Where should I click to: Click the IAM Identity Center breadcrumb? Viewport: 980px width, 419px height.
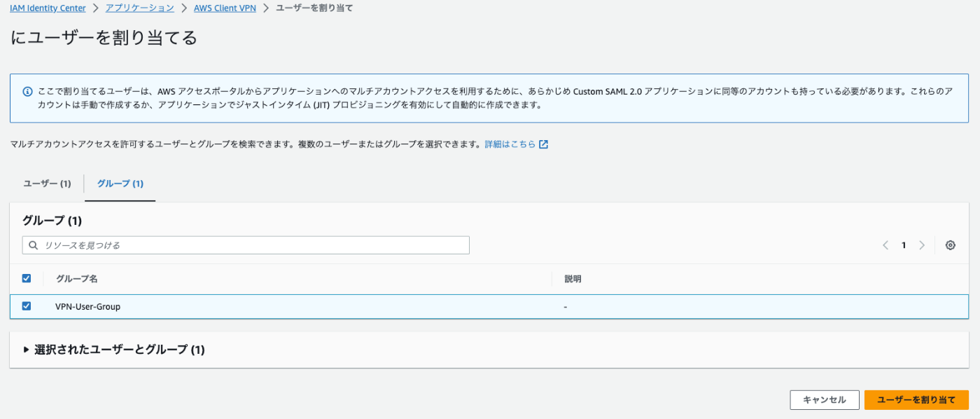point(48,8)
